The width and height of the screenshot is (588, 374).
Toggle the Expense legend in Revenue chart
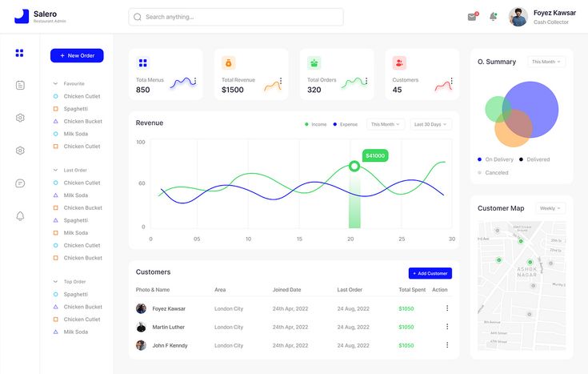tap(346, 125)
